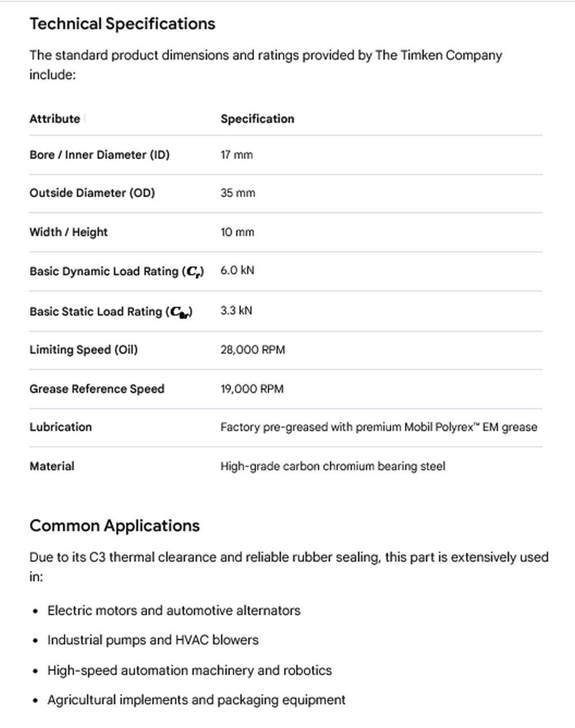Select the Grease Reference Speed label

pyautogui.click(x=97, y=389)
